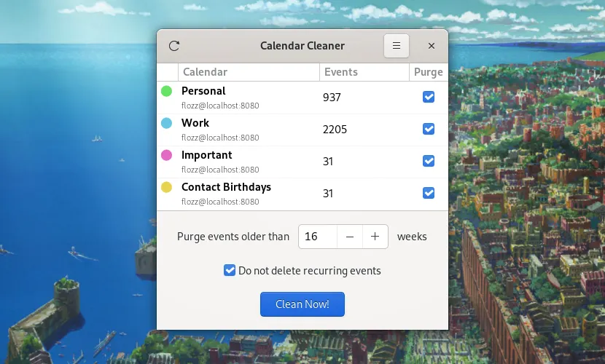The height and width of the screenshot is (364, 605).
Task: Sort by the Events column header
Action: pos(364,72)
